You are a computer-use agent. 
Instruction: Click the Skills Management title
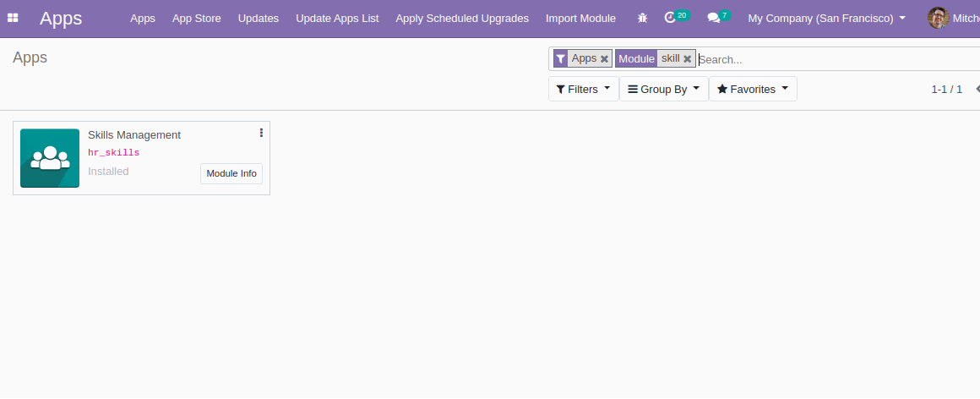pyautogui.click(x=133, y=134)
